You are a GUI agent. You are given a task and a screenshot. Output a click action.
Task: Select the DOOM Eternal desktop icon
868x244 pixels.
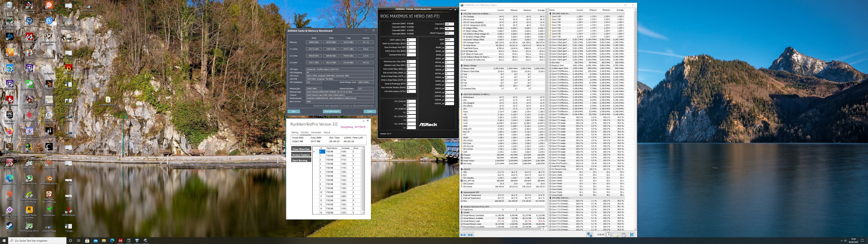click(68, 211)
